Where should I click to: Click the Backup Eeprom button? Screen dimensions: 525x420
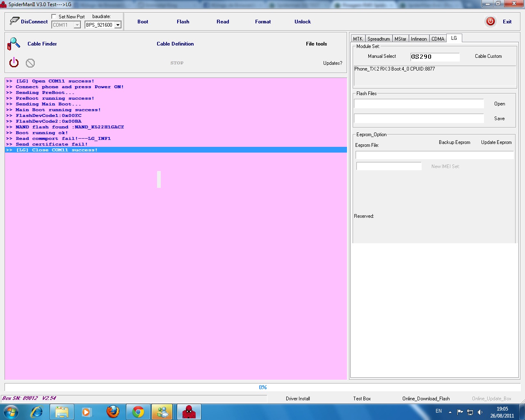point(454,142)
